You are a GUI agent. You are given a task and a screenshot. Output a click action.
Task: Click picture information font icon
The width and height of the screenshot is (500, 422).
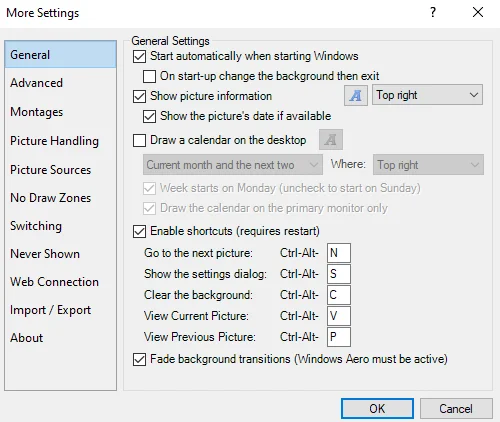(356, 95)
